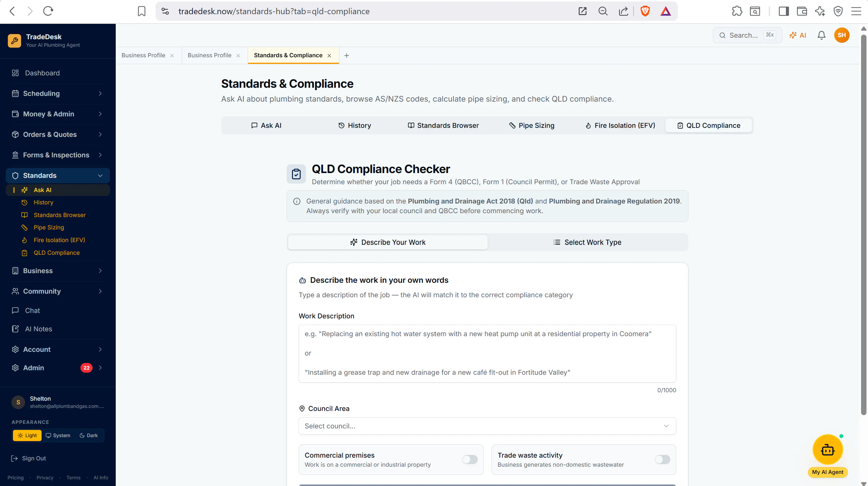Expand Business sidebar section
Image resolution: width=868 pixels, height=486 pixels.
[x=58, y=271]
